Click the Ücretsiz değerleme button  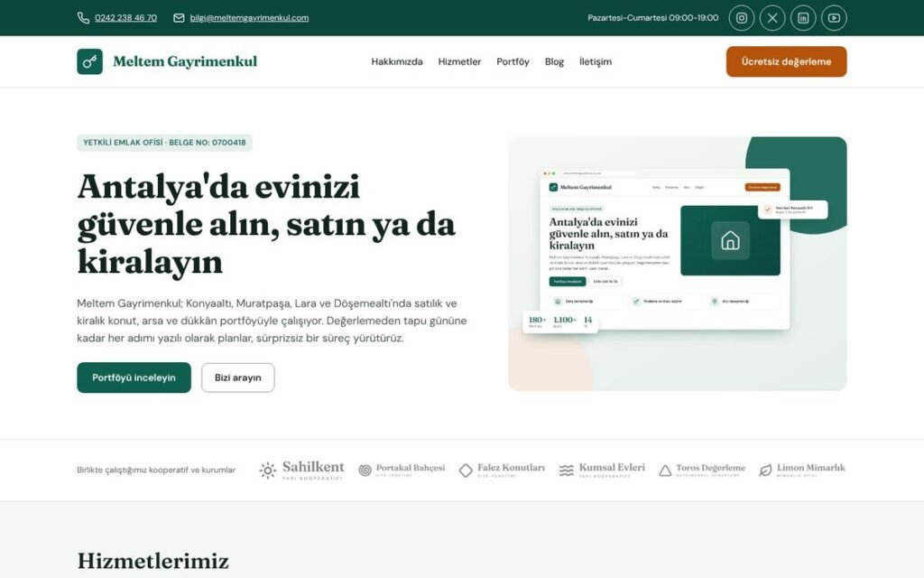tap(786, 61)
